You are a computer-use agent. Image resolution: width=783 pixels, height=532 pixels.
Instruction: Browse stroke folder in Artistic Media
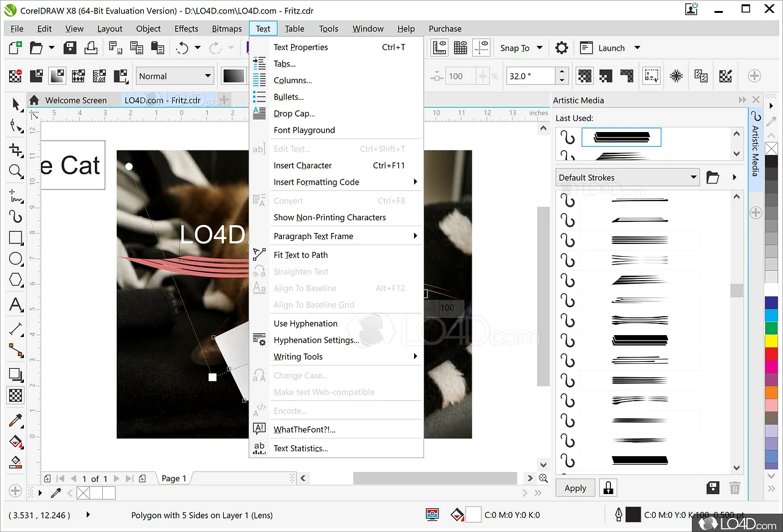tap(713, 177)
